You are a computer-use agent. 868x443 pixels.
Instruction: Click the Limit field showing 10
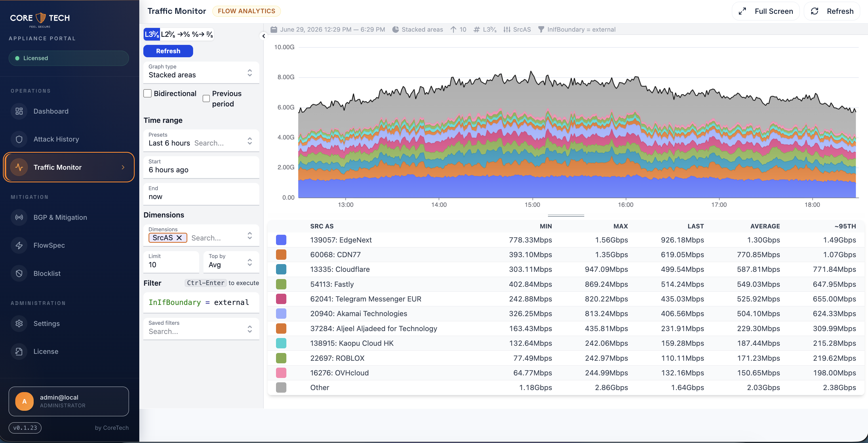[x=171, y=262]
